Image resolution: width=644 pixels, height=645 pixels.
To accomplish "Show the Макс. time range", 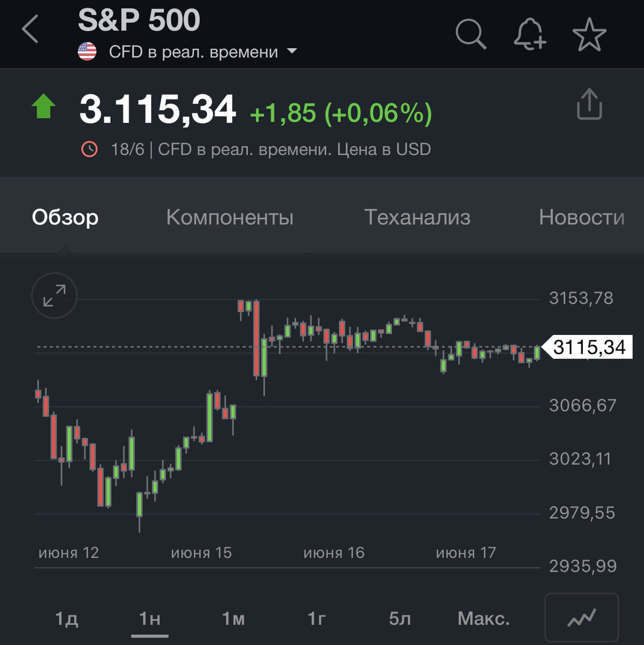I will 483,619.
